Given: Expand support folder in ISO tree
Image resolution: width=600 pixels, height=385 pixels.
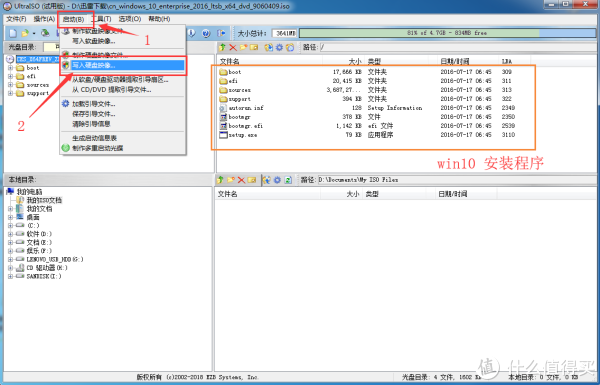Looking at the screenshot, I should [x=10, y=93].
